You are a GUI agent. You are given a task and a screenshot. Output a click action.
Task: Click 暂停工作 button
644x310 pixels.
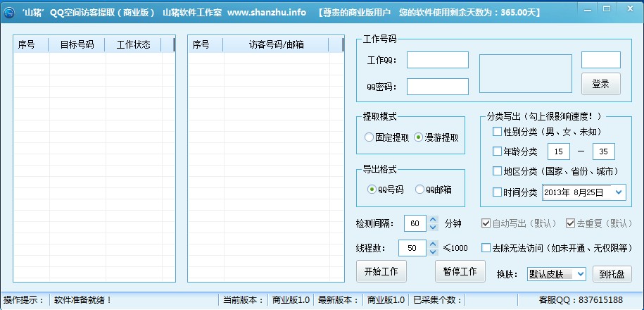(x=460, y=271)
